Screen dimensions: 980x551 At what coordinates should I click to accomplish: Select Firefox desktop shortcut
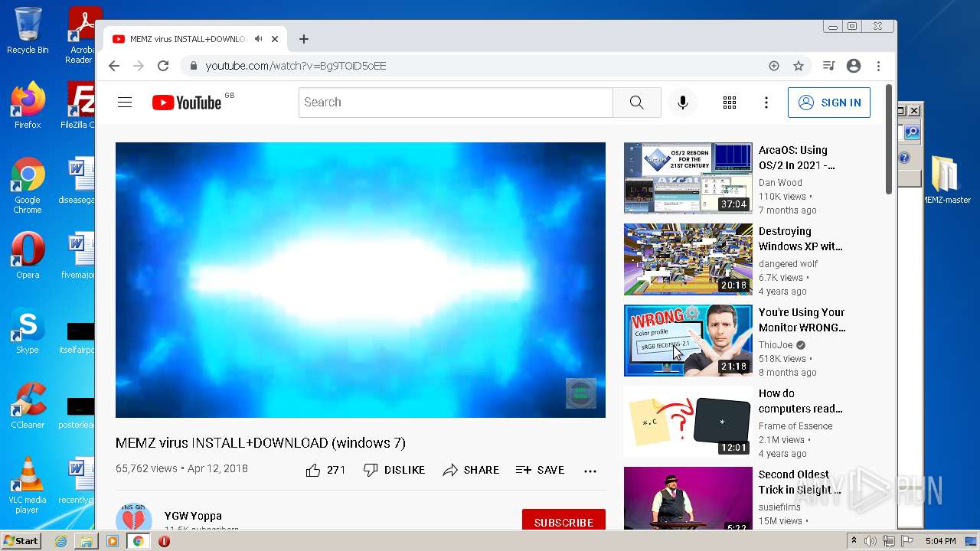28,106
